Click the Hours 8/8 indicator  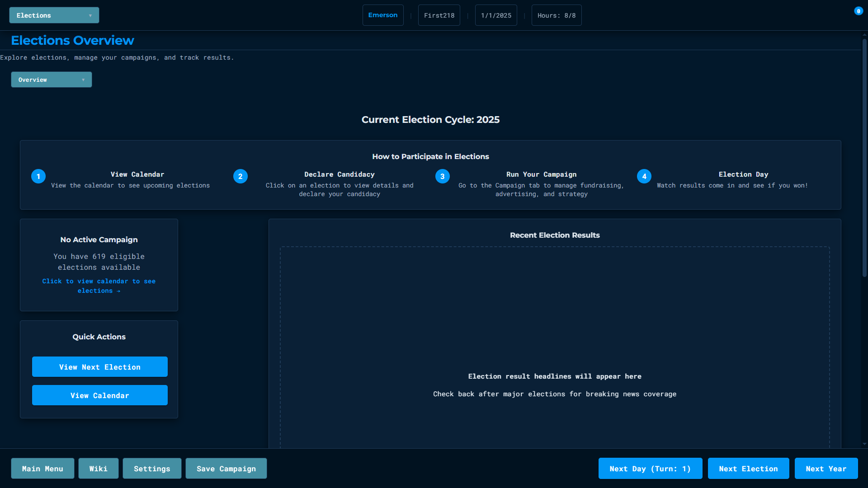click(557, 15)
